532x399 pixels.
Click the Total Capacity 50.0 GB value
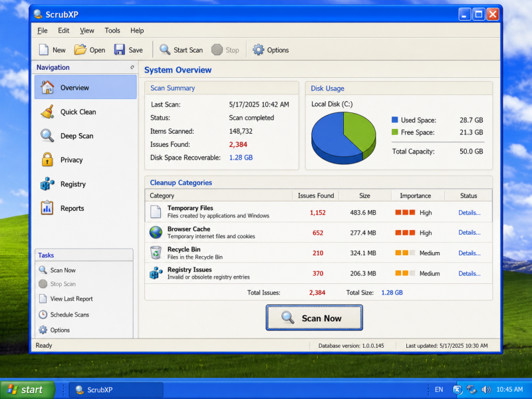(471, 152)
